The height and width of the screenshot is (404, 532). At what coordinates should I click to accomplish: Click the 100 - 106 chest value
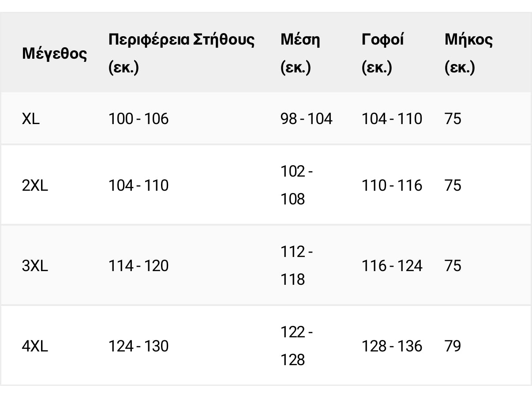click(139, 119)
